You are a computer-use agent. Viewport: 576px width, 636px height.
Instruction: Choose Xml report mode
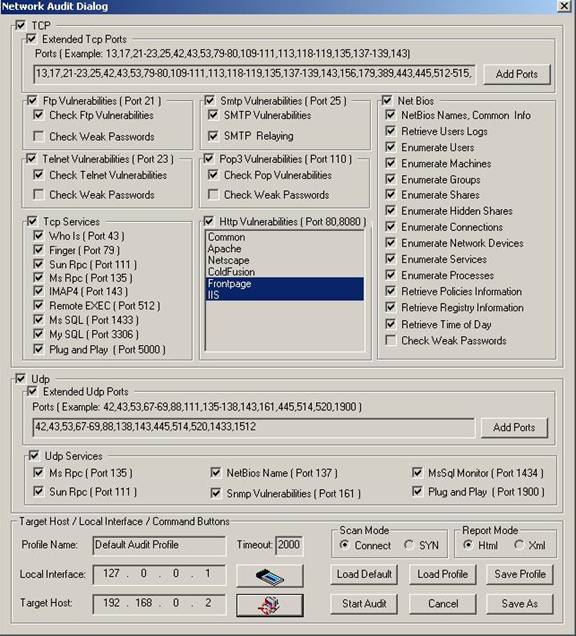(x=519, y=545)
